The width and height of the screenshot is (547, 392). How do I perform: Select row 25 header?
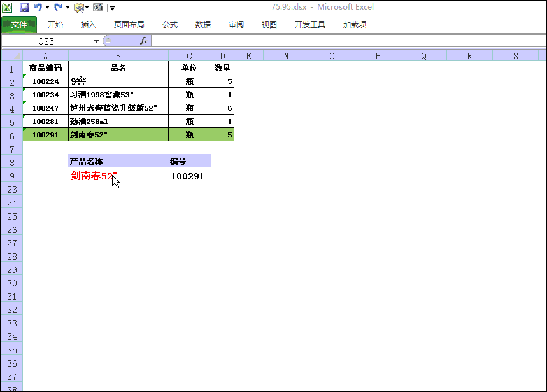pyautogui.click(x=12, y=216)
